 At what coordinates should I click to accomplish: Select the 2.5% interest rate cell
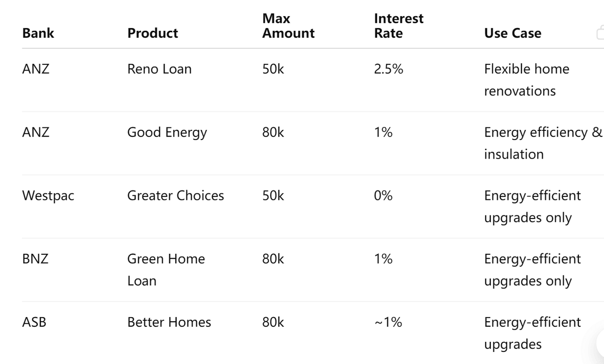(389, 69)
